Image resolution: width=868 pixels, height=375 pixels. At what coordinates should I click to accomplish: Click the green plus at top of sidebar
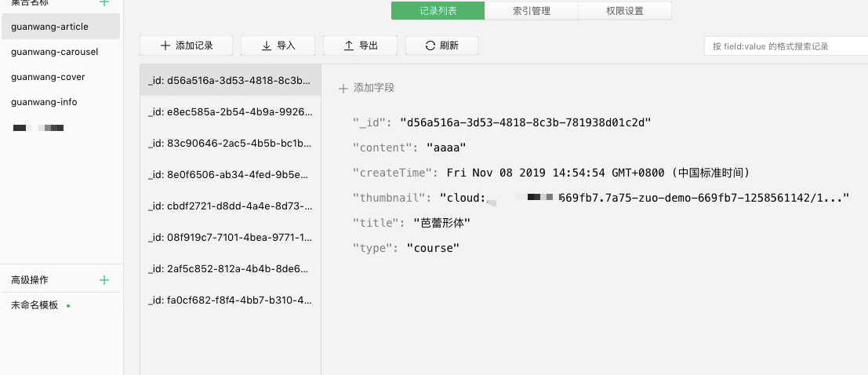coord(104,3)
